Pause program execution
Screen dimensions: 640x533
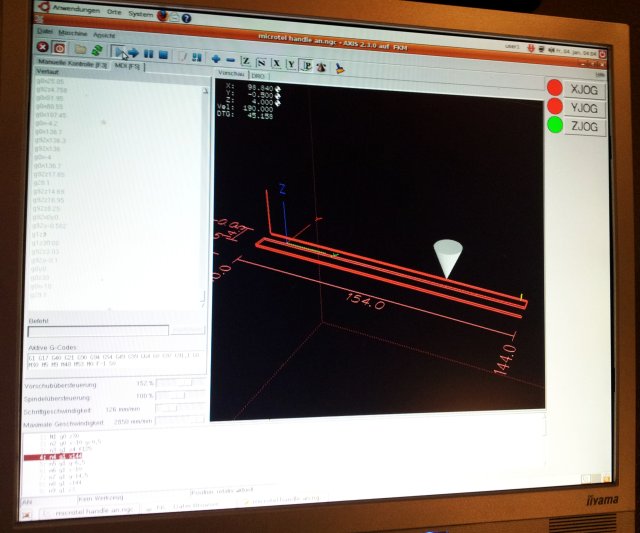pos(149,52)
